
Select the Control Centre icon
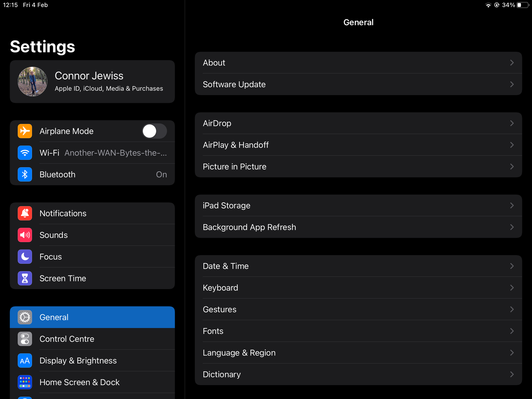(25, 339)
